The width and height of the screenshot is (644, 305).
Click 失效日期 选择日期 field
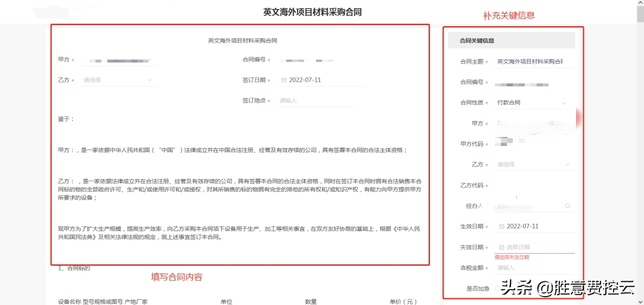(535, 247)
